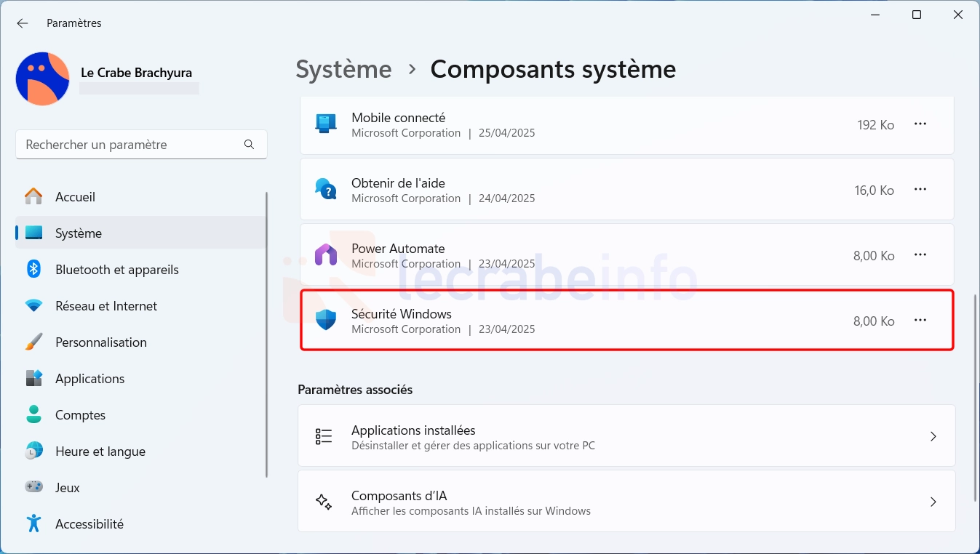Open more options for Mobile connecté
980x554 pixels.
920,124
